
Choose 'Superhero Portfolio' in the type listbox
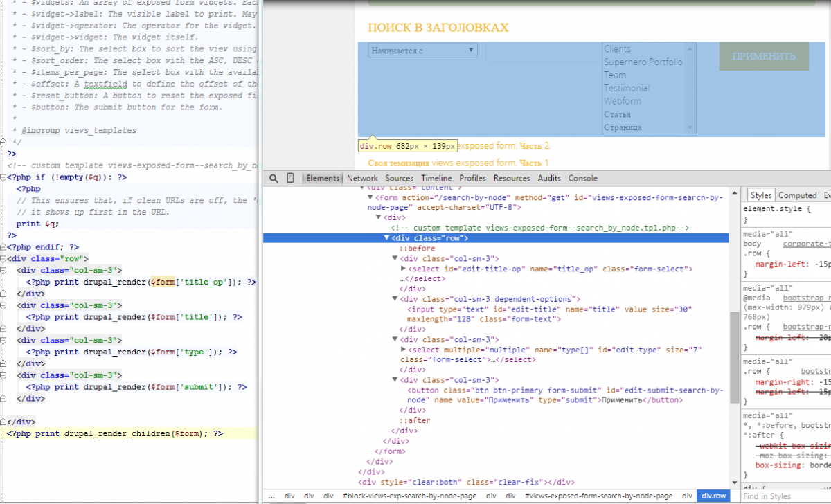pyautogui.click(x=643, y=62)
